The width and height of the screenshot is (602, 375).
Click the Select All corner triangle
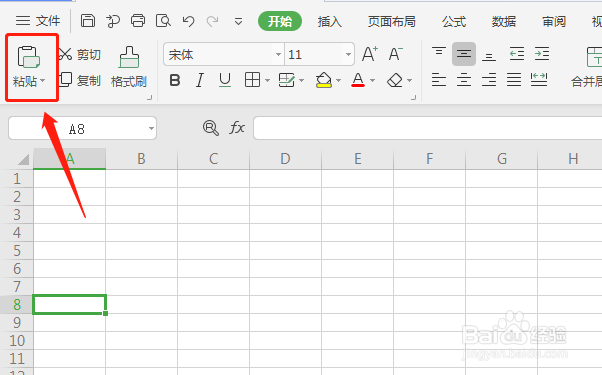pyautogui.click(x=24, y=159)
